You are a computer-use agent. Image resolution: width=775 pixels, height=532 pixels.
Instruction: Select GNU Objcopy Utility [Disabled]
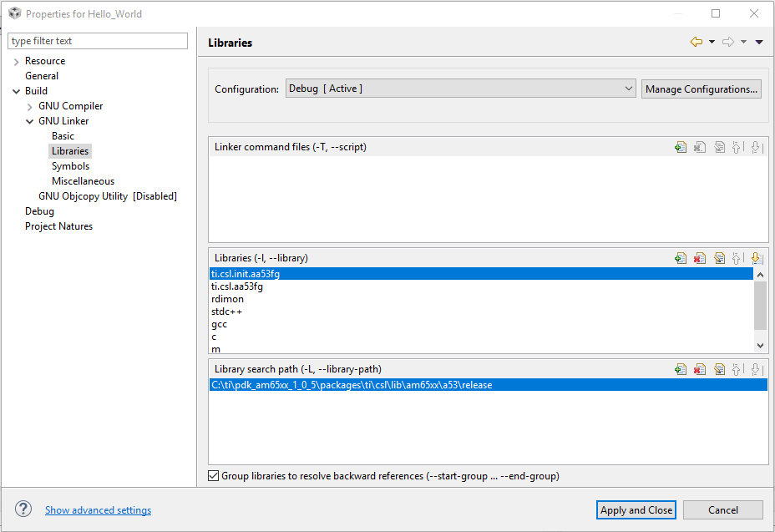coord(108,196)
